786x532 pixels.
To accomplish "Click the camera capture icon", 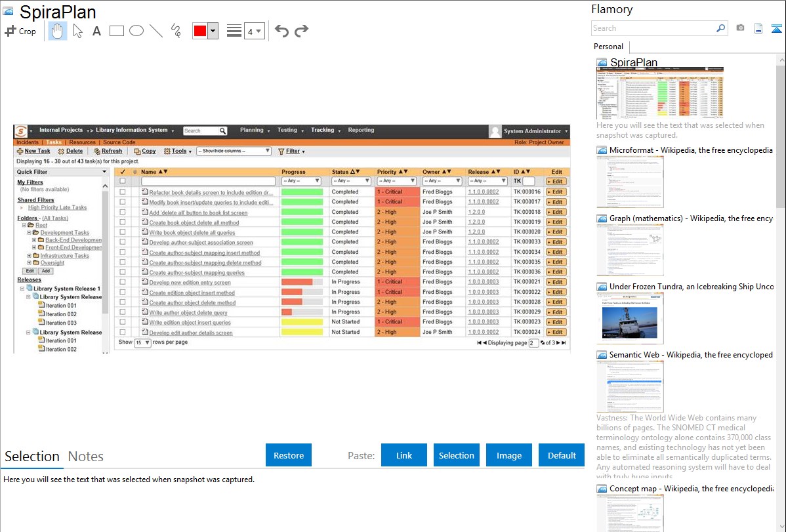I will click(740, 28).
